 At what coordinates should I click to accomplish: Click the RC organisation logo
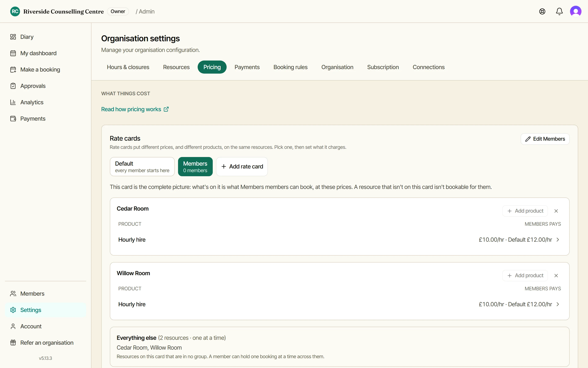point(15,11)
